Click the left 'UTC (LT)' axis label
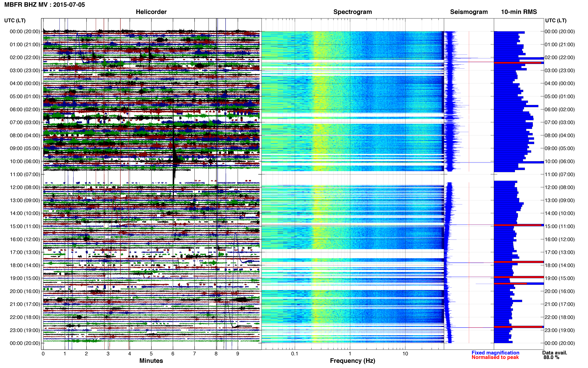Screen dimensions: 588x368 [15, 20]
